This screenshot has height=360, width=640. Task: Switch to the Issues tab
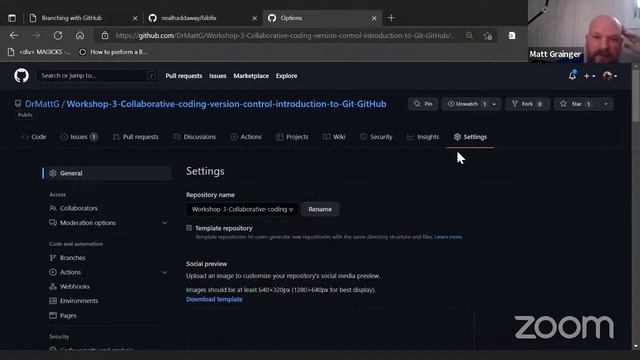click(x=79, y=137)
